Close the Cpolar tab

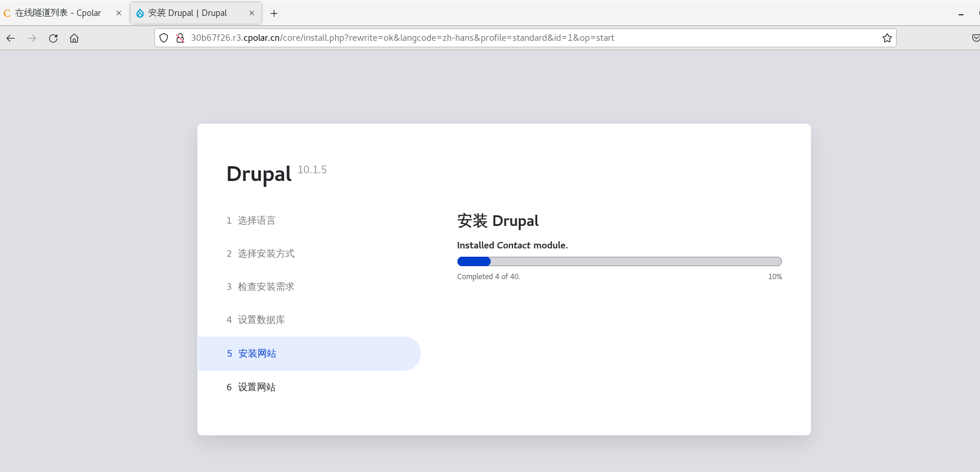(119, 13)
